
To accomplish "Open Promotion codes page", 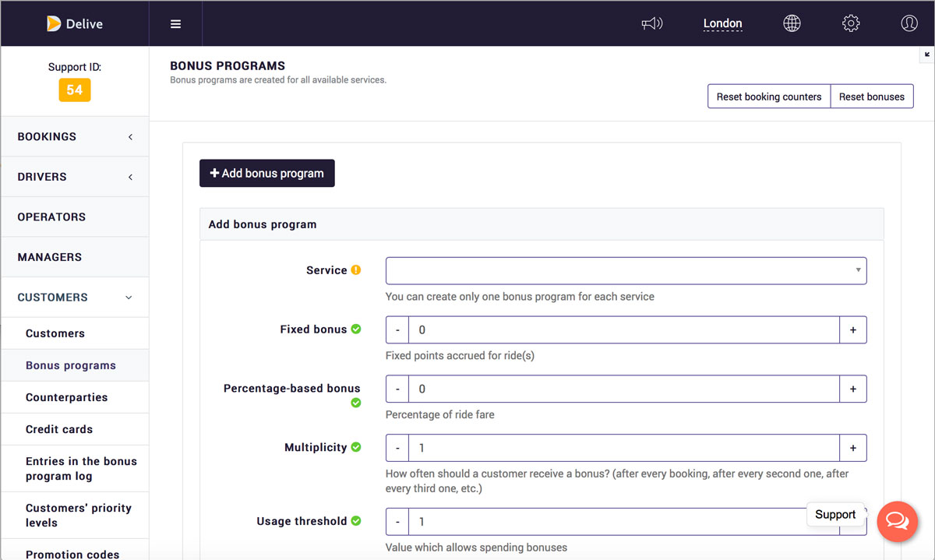I will (x=75, y=551).
